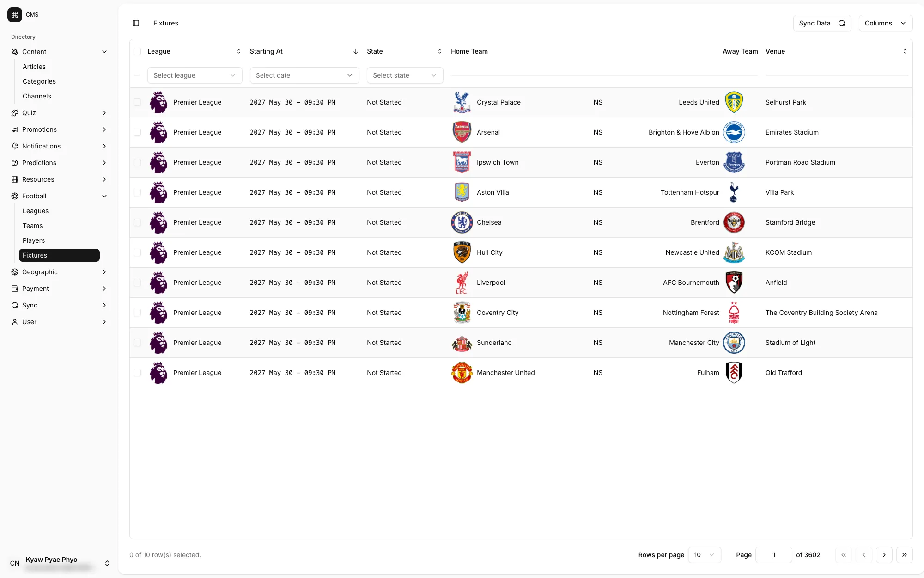Click the Leeds United club crest
This screenshot has width=924, height=578.
pyautogui.click(x=734, y=102)
